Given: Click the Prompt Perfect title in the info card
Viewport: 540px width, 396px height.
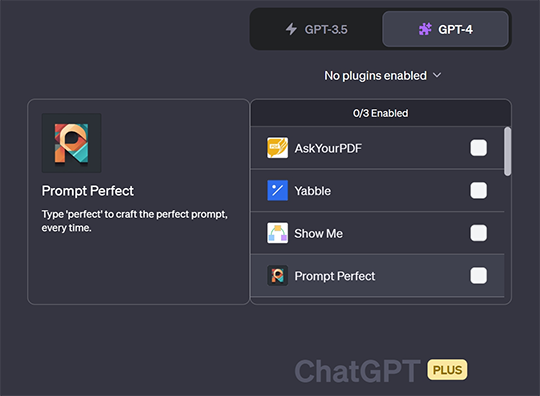Looking at the screenshot, I should pos(87,191).
